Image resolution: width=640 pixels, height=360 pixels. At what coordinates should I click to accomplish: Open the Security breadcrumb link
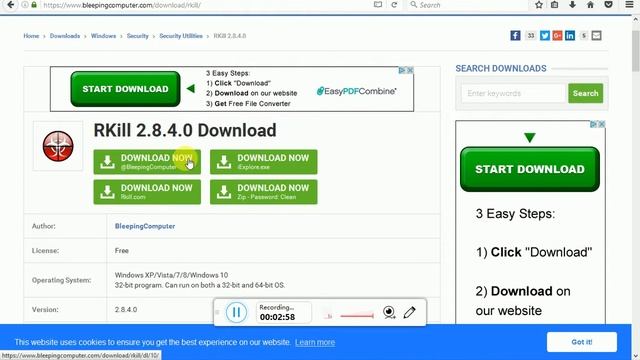(x=138, y=36)
